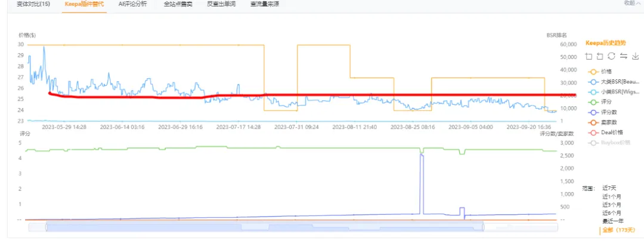Screen dimensions: 644x244
Task: Toggle the Deal价格 legend series
Action: coord(605,132)
